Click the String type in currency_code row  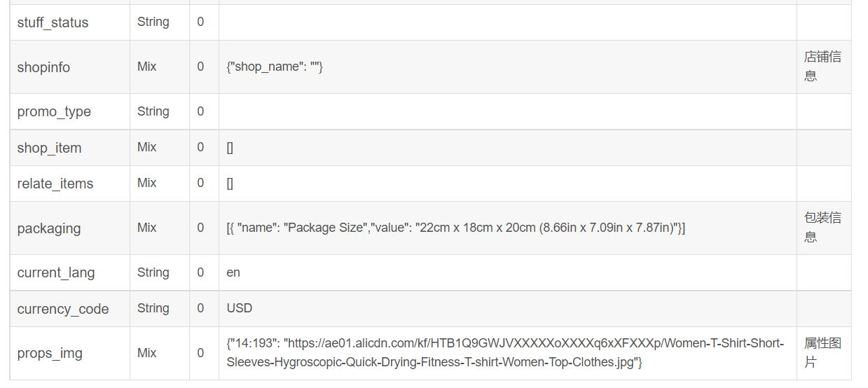point(153,308)
